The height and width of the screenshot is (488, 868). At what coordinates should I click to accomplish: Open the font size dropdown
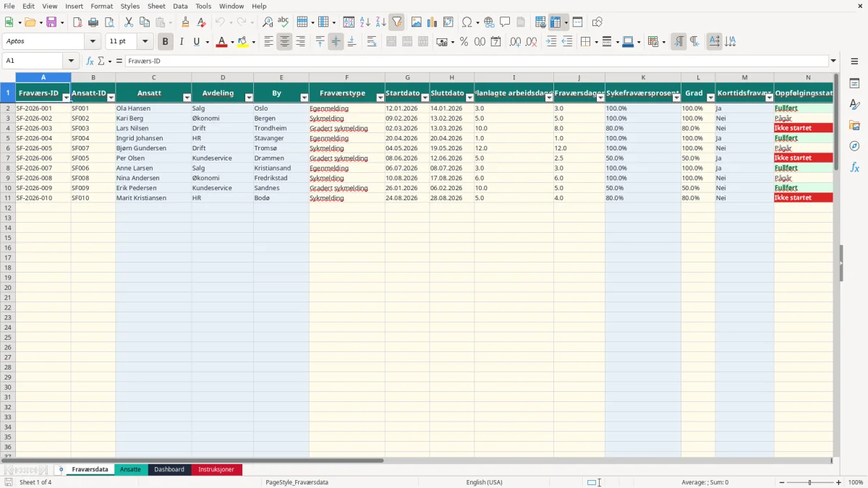pos(145,42)
